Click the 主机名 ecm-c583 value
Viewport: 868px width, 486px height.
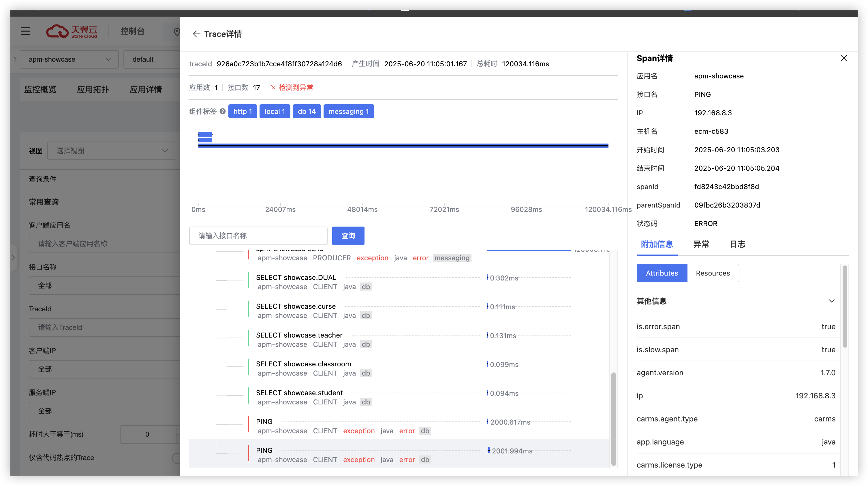[x=711, y=132]
